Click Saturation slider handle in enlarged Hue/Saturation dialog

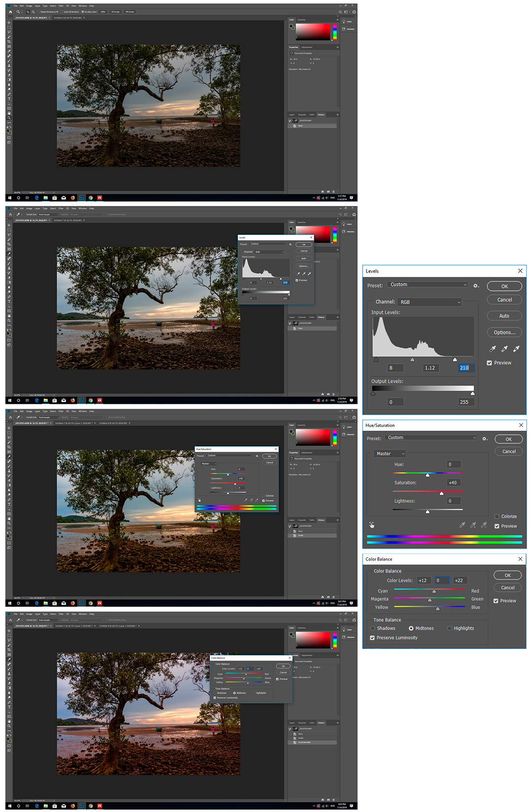click(441, 493)
